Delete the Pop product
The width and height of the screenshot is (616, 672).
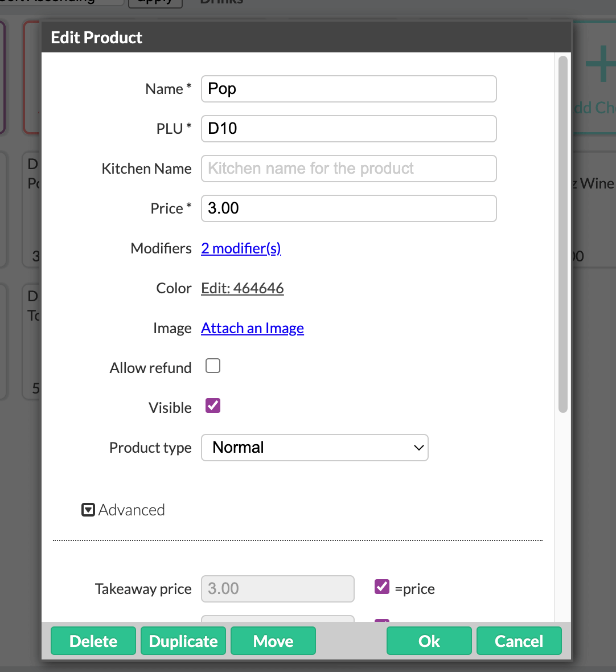pyautogui.click(x=93, y=641)
